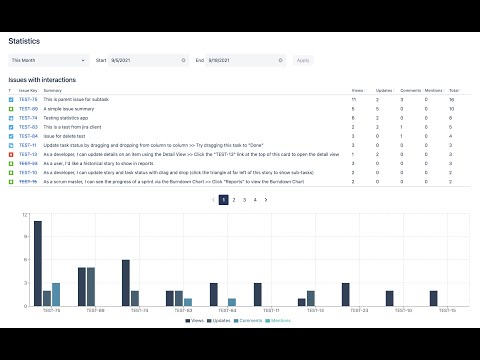
Task: Open the issue key link for the Detail View developer row
Action: coord(28,154)
